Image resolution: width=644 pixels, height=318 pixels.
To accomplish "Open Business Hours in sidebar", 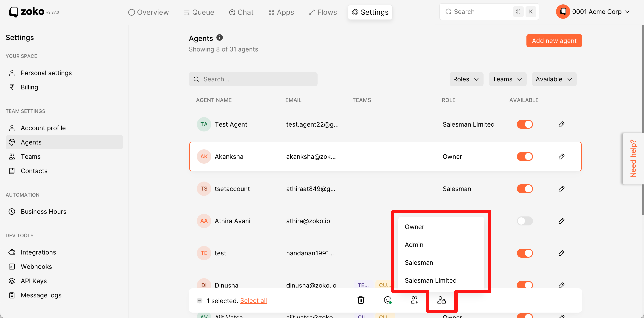I will (x=64, y=211).
